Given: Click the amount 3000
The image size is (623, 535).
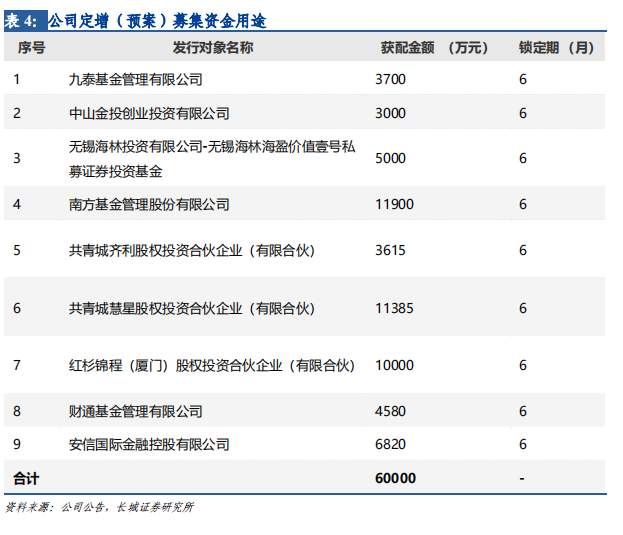Looking at the screenshot, I should [x=390, y=114].
